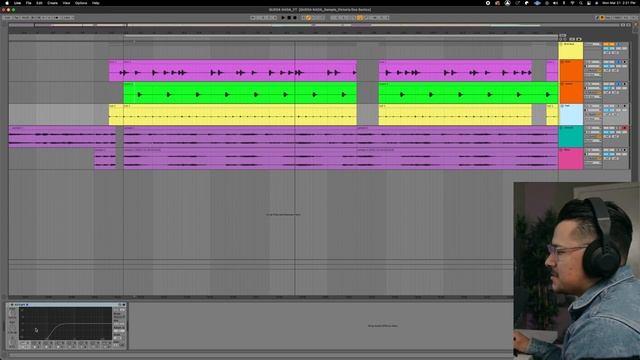Arm the first orange track for recording
This screenshot has width=640, height=360.
[x=624, y=62]
